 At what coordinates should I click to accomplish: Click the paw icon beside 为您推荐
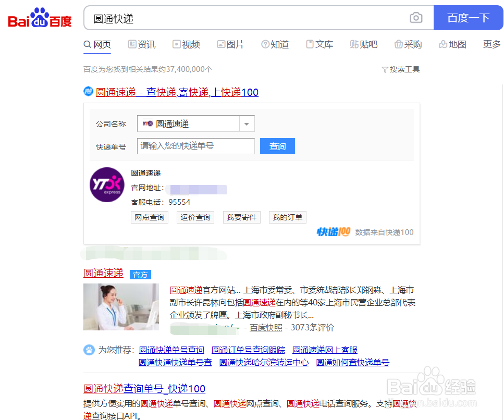(89, 350)
